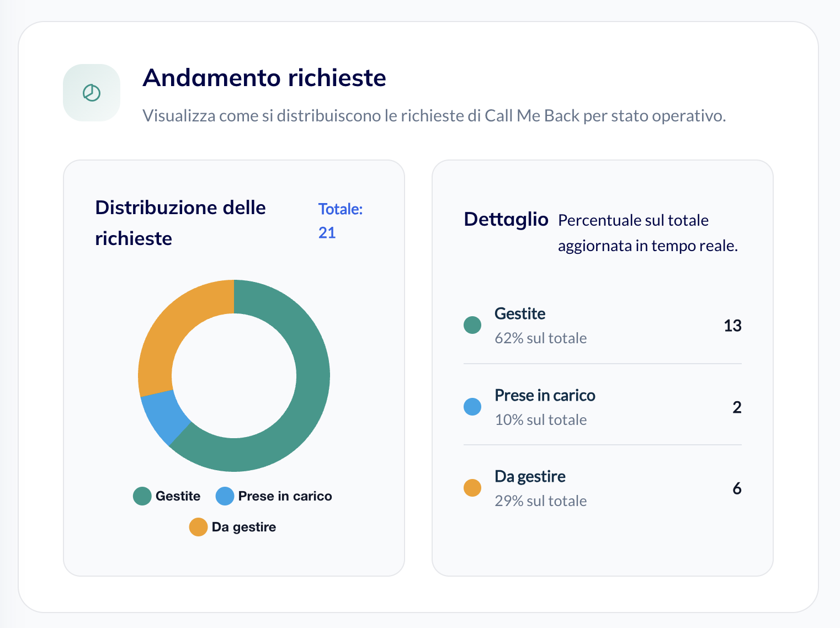Click the Da gestire count value 6

tap(737, 488)
